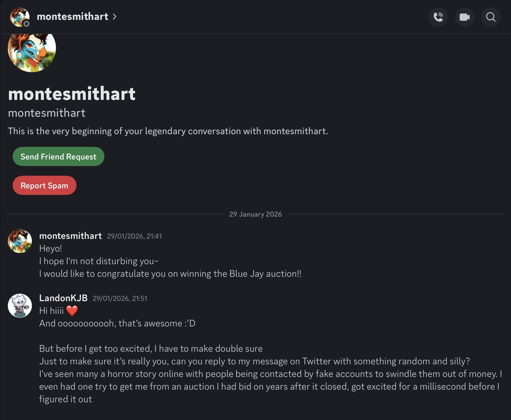Click the message asking for a Twitter reply
Viewport: 511px width, 420px height.
tap(254, 361)
